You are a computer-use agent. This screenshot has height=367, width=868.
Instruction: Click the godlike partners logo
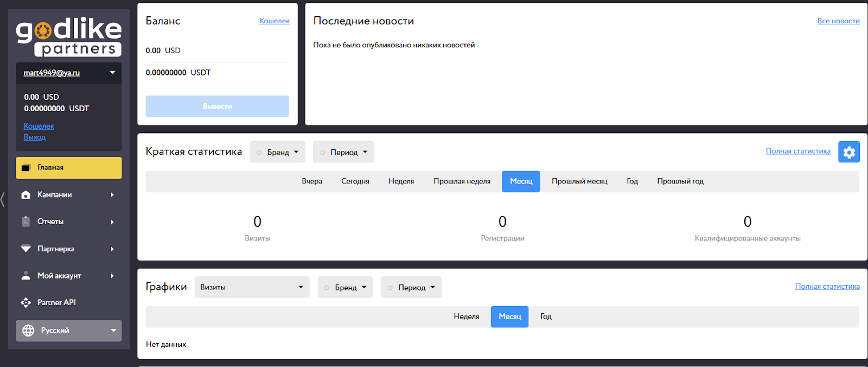tap(68, 37)
